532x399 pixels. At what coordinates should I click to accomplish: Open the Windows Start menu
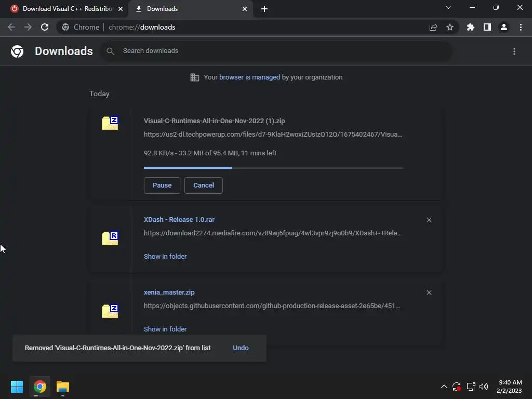17,387
